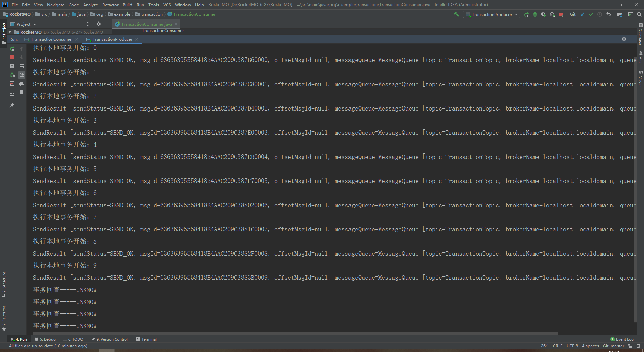This screenshot has height=352, width=644.
Task: Open the 9: Version Control tool window
Action: (x=110, y=339)
